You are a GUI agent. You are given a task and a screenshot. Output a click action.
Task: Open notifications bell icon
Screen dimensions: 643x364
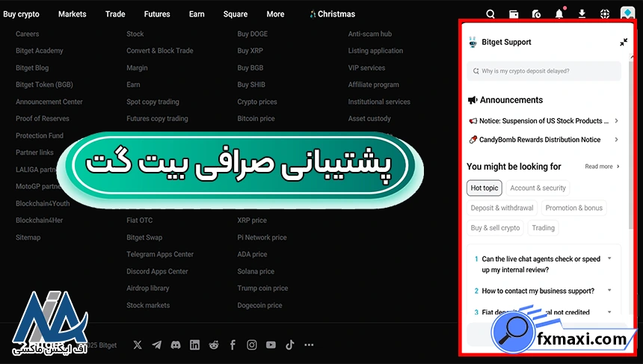point(559,13)
